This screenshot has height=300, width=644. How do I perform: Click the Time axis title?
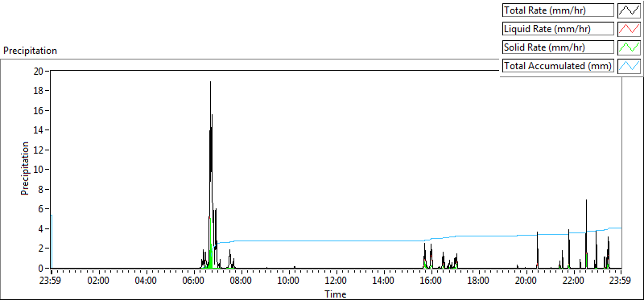point(336,294)
